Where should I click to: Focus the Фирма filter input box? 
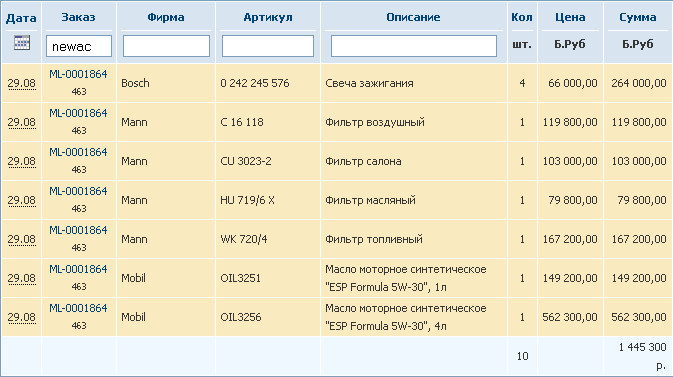point(166,46)
